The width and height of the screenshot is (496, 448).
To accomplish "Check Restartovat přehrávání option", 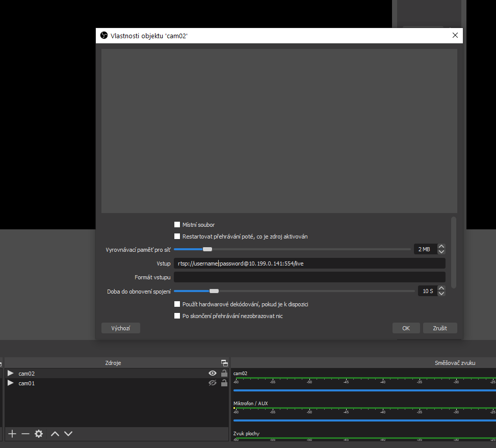I will click(x=177, y=236).
